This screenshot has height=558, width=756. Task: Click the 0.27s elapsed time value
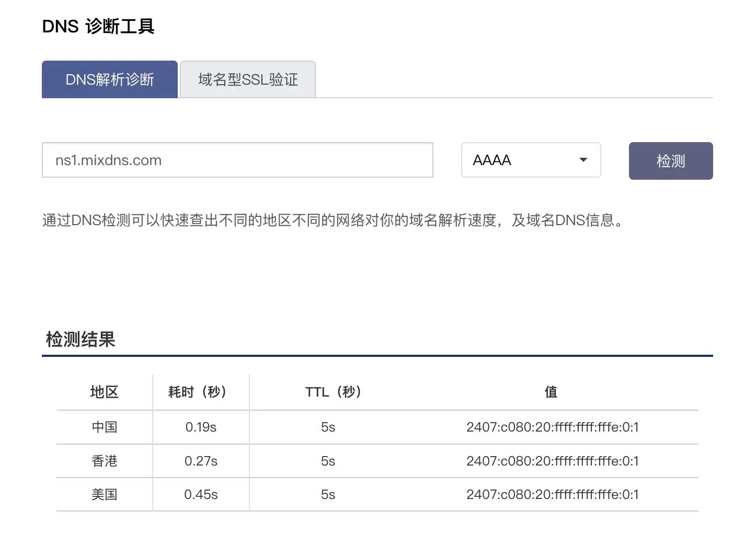tap(201, 461)
